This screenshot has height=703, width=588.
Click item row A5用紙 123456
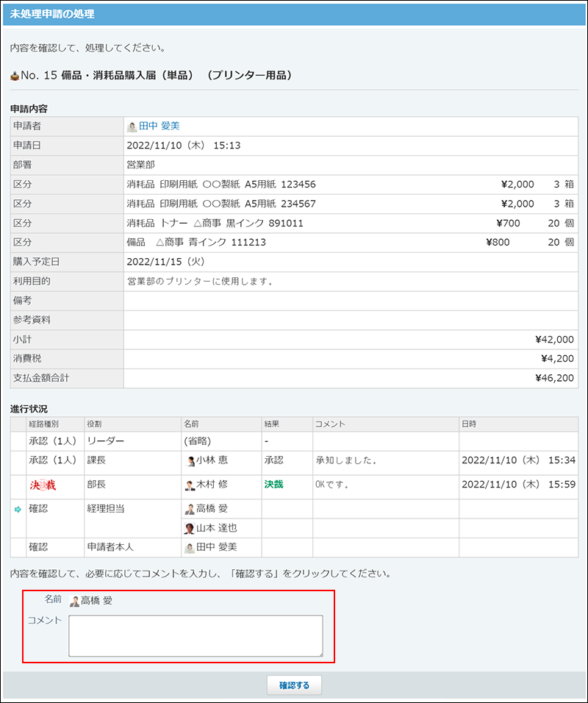tap(351, 185)
